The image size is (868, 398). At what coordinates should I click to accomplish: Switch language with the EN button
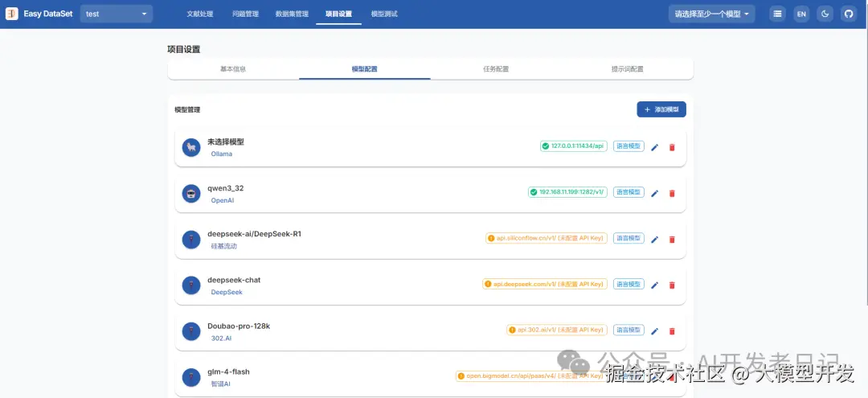click(x=801, y=14)
